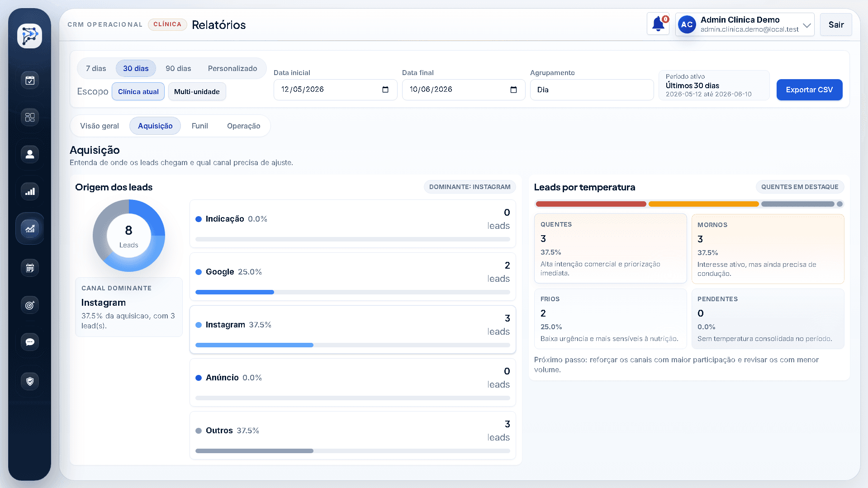Click the DOMINANTE: INSTAGRAM badge

point(470,187)
